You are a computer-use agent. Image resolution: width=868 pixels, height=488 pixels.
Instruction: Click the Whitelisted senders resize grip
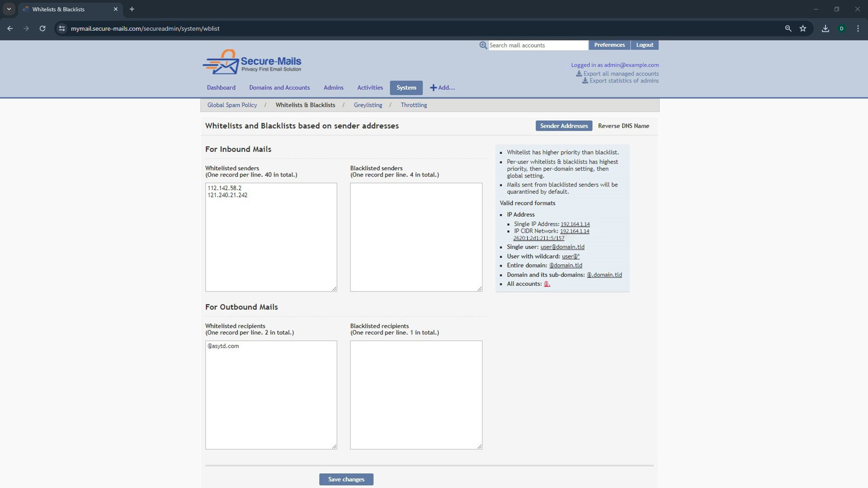pos(334,289)
